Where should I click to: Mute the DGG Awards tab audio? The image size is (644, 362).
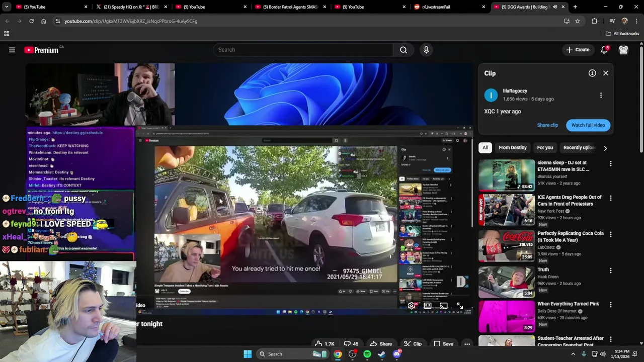tap(555, 7)
